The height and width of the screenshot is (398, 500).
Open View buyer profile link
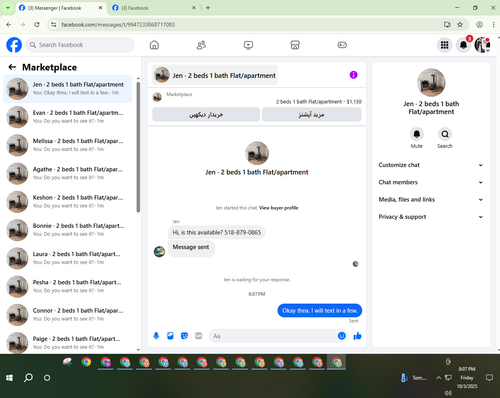point(279,208)
